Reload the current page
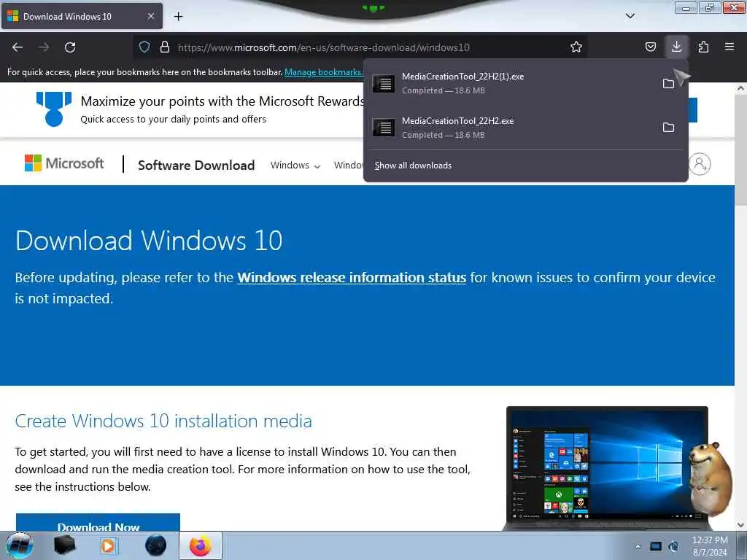Screen dimensions: 747x560 coord(70,47)
